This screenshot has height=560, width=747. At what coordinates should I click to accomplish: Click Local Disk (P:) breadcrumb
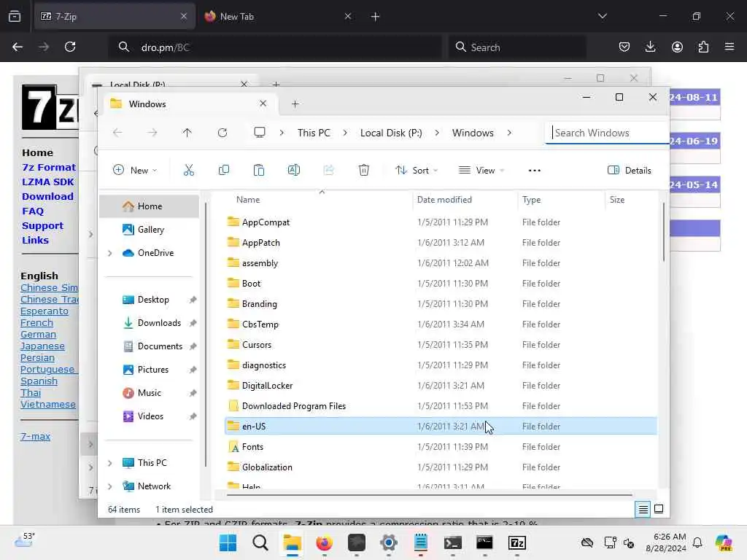(x=391, y=133)
